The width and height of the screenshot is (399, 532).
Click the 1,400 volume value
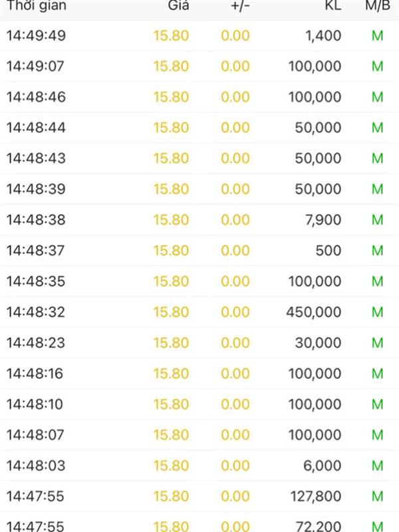(x=325, y=36)
